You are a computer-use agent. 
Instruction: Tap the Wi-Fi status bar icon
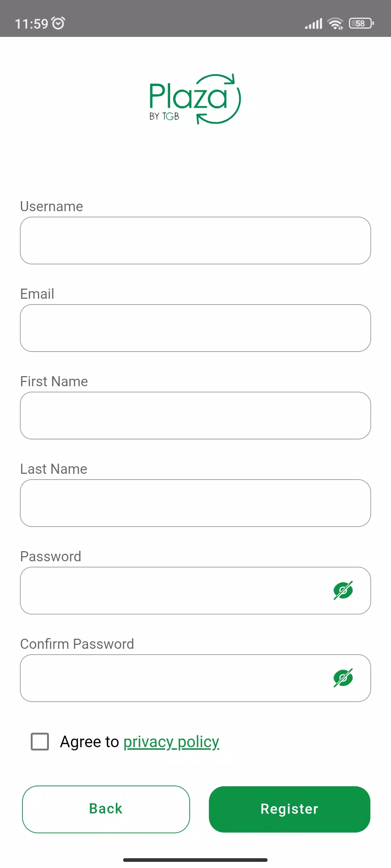point(335,24)
